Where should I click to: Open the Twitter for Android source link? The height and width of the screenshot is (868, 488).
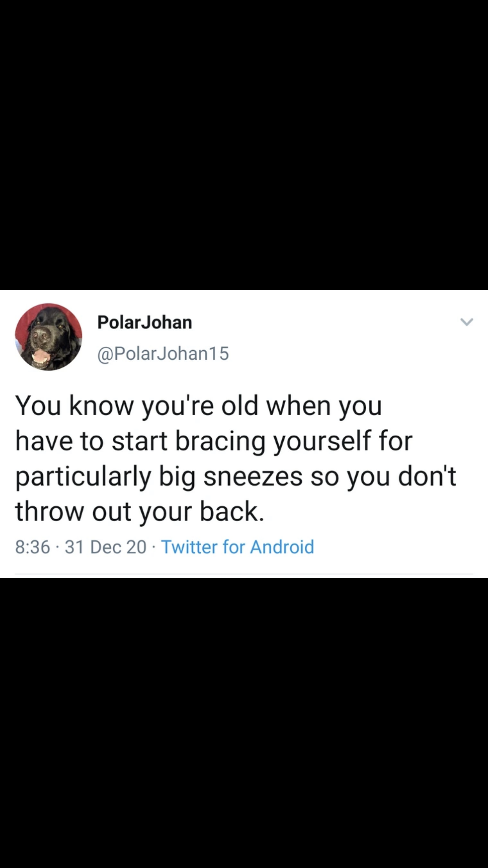point(237,547)
